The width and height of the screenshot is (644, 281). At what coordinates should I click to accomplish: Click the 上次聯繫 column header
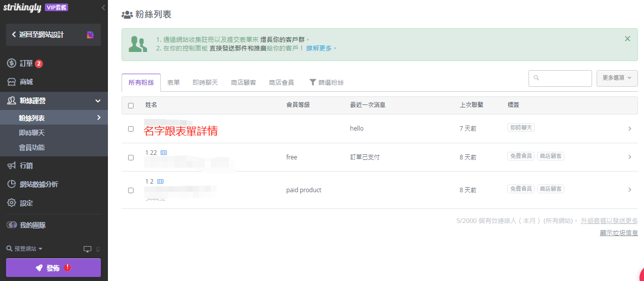[x=472, y=105]
